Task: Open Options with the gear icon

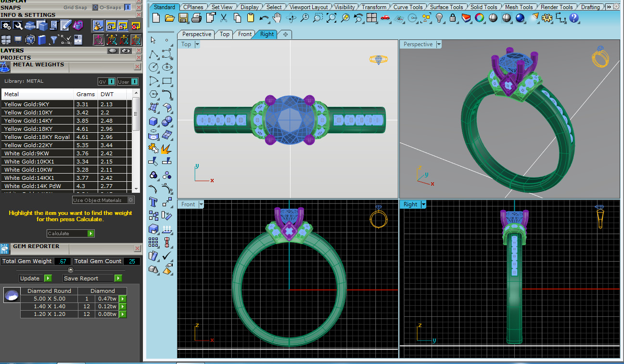Action: pyautogui.click(x=547, y=18)
